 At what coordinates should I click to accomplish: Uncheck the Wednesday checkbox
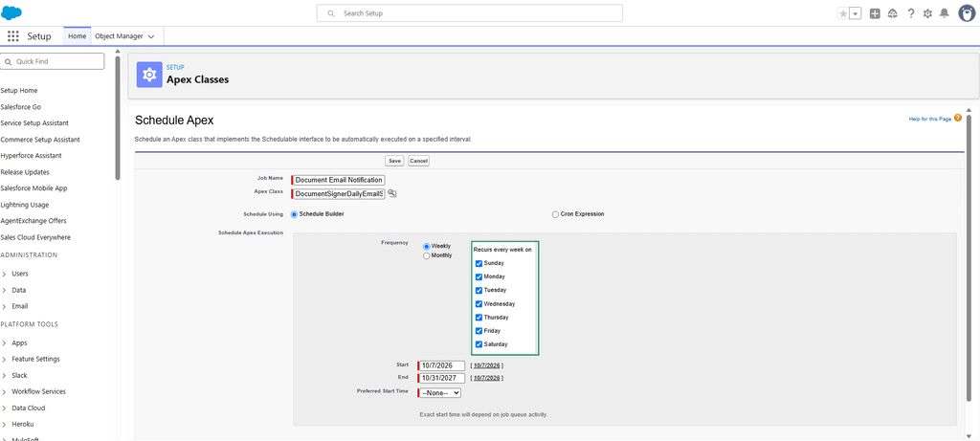click(x=479, y=304)
